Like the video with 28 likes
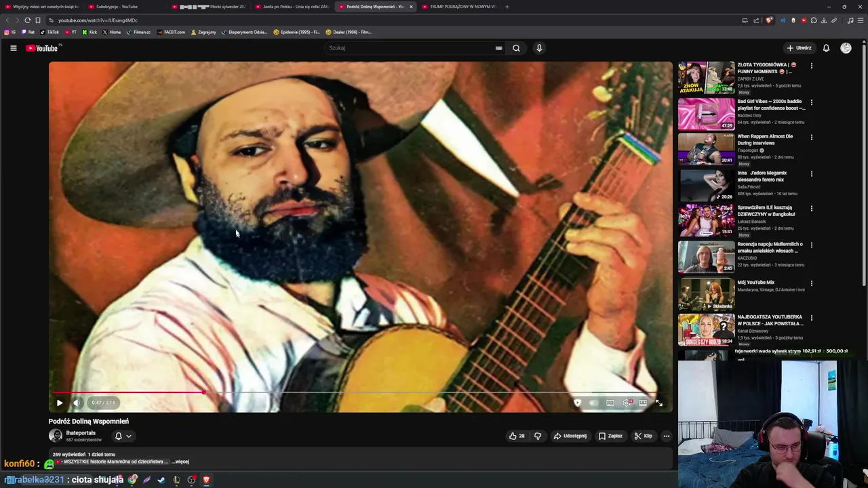Viewport: 868px width, 488px height. [x=517, y=436]
